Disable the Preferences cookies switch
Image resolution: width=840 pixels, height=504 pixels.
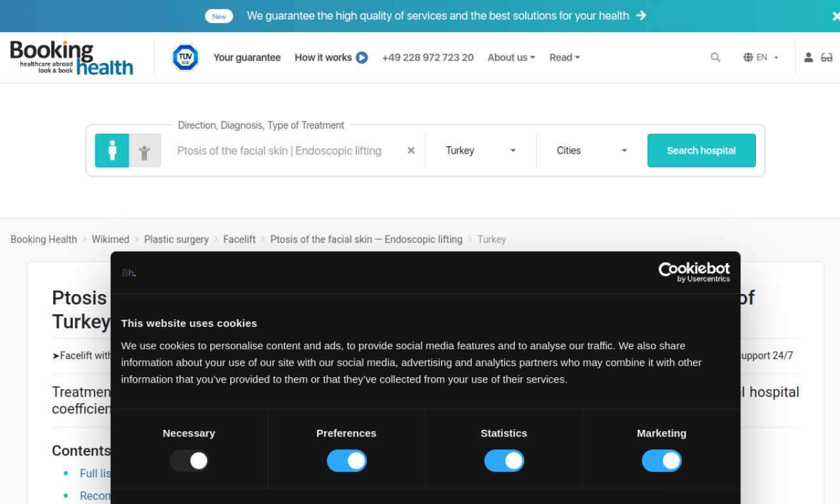[346, 461]
